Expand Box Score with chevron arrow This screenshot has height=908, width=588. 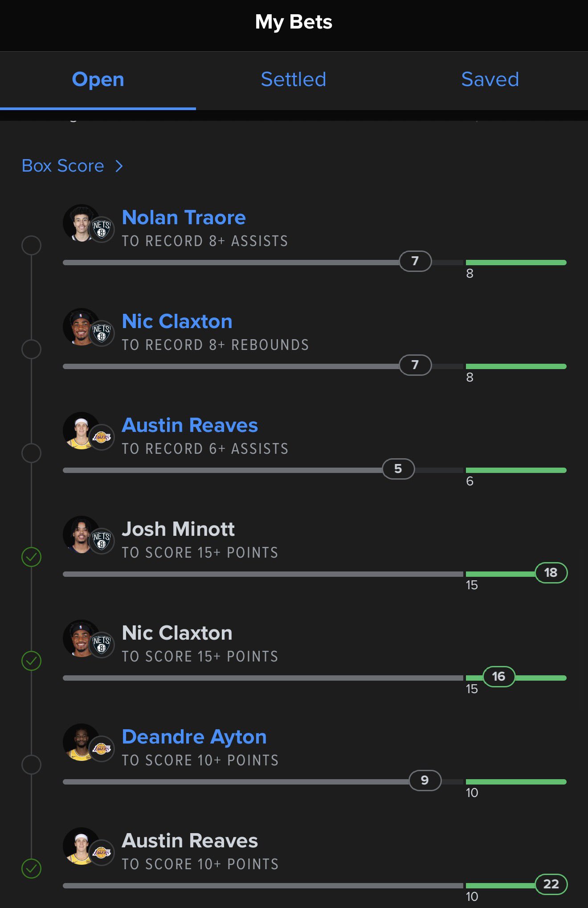pos(119,166)
